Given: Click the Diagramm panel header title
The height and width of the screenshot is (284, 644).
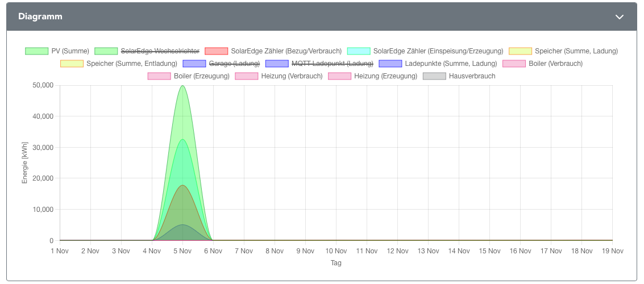Looking at the screenshot, I should [x=40, y=16].
